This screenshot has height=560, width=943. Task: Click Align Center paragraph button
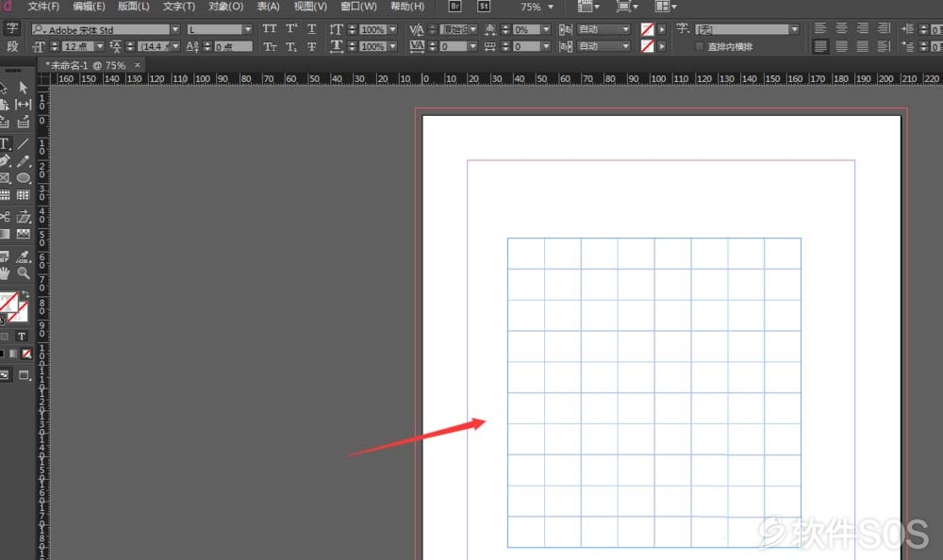[x=841, y=29]
